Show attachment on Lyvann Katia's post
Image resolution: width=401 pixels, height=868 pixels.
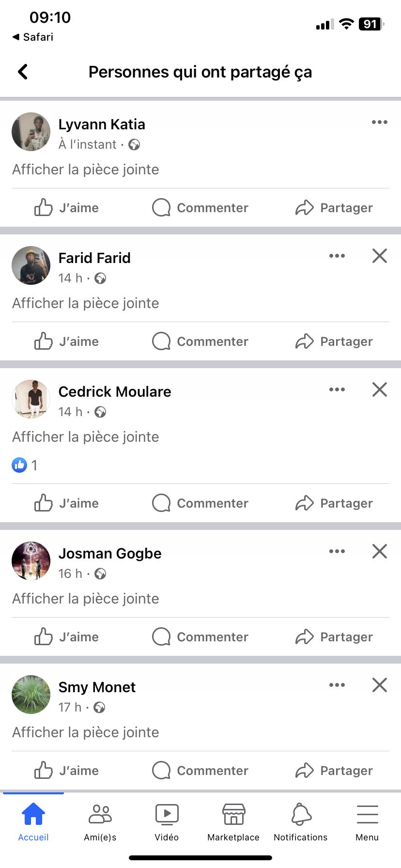click(x=86, y=170)
